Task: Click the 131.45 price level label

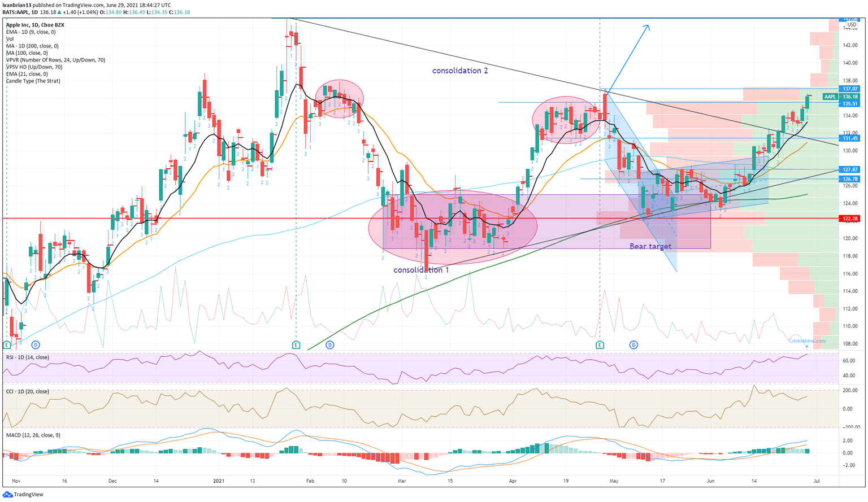Action: [x=850, y=138]
